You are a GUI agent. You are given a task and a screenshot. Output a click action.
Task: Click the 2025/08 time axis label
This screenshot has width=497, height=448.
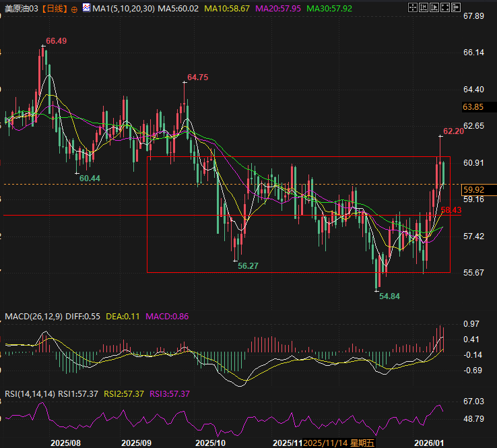pyautogui.click(x=65, y=443)
